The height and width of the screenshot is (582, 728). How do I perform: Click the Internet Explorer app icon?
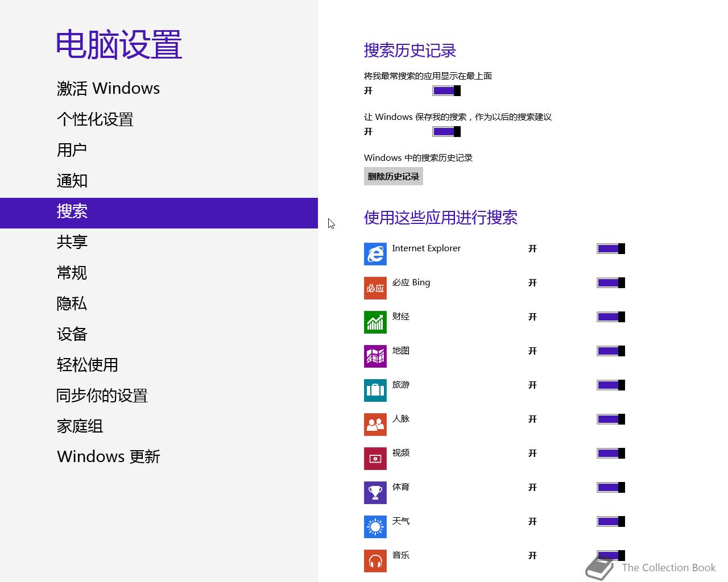coord(375,254)
